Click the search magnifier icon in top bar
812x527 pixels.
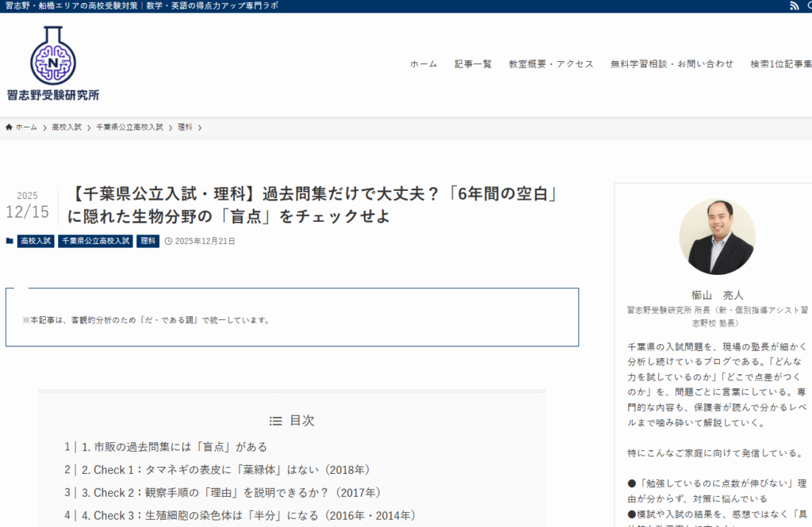click(809, 6)
